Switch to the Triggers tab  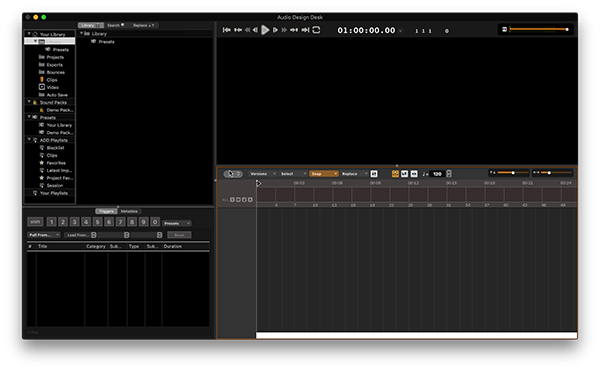point(106,211)
